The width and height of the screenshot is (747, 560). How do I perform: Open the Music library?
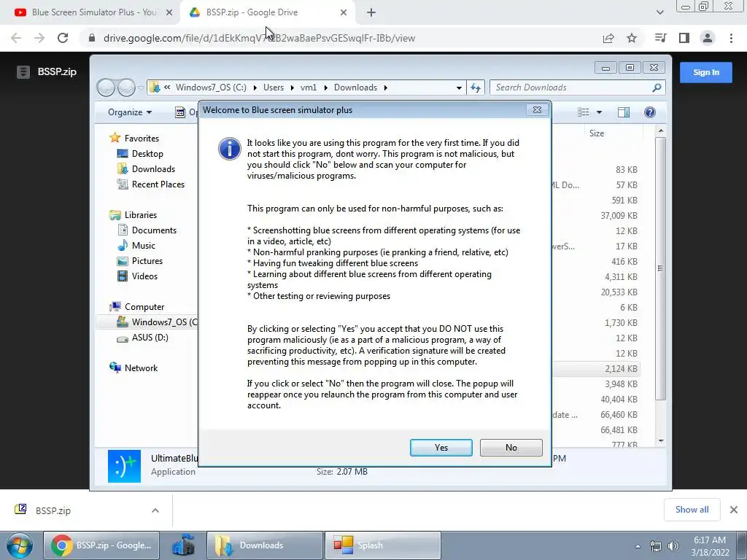click(143, 246)
